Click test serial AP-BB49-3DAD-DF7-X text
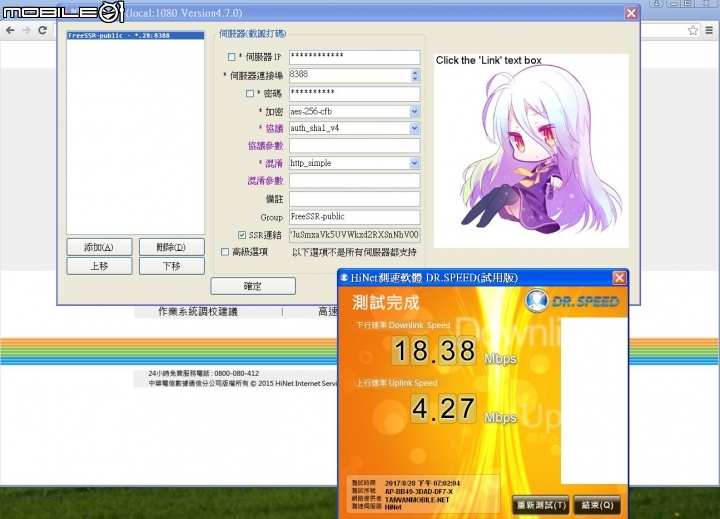This screenshot has height=519, width=720. [x=419, y=491]
